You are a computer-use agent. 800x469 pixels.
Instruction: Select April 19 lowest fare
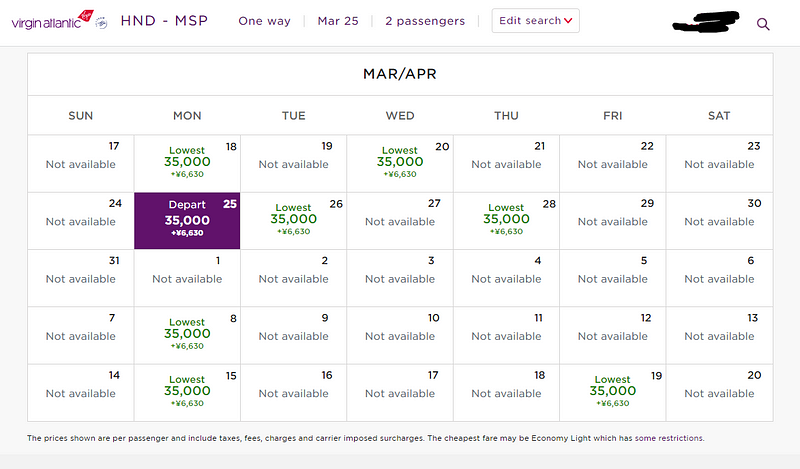612,392
